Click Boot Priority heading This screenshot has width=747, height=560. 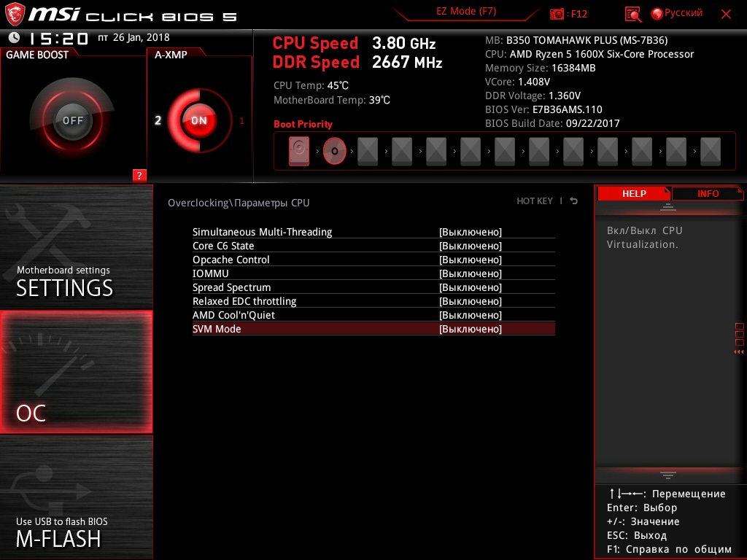click(x=303, y=124)
